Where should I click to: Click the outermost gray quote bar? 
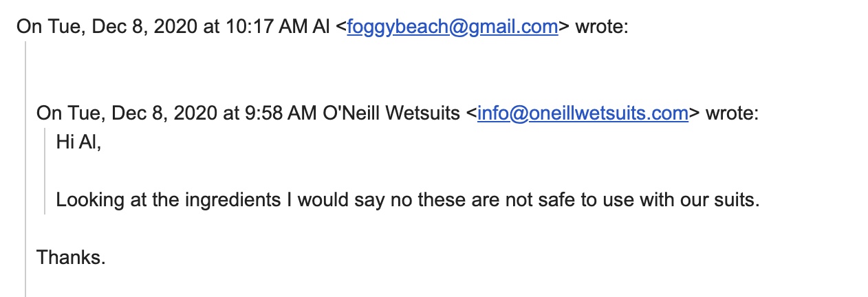[x=25, y=172]
